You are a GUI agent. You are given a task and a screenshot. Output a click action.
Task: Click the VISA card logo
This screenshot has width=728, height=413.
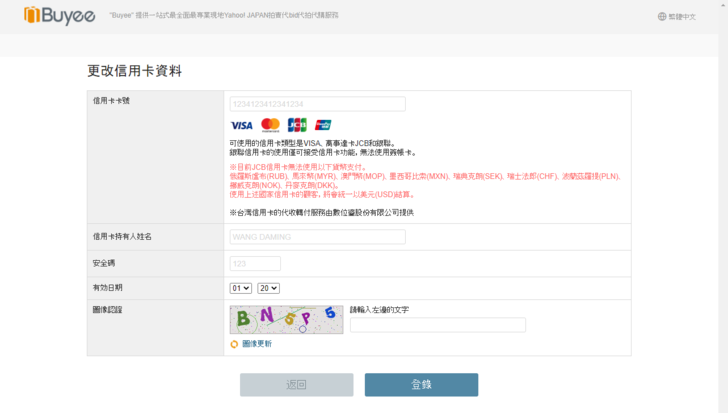tap(241, 125)
